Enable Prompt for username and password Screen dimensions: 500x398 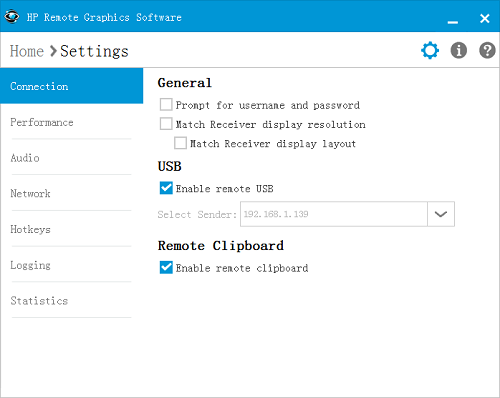[x=166, y=105]
